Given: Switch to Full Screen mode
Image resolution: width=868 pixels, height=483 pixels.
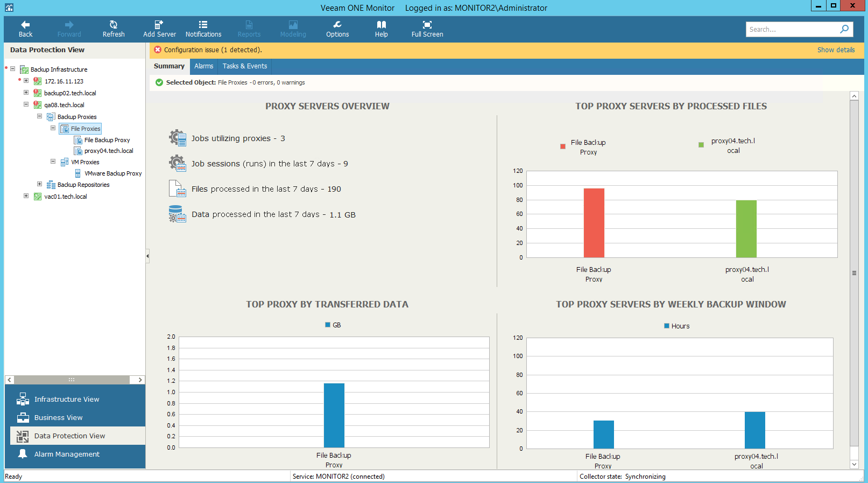Looking at the screenshot, I should [427, 29].
